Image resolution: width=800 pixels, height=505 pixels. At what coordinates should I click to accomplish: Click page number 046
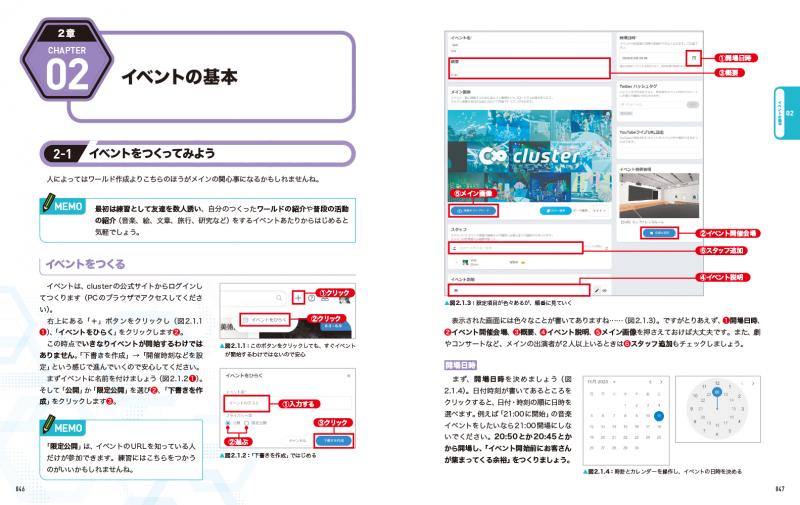click(20, 489)
